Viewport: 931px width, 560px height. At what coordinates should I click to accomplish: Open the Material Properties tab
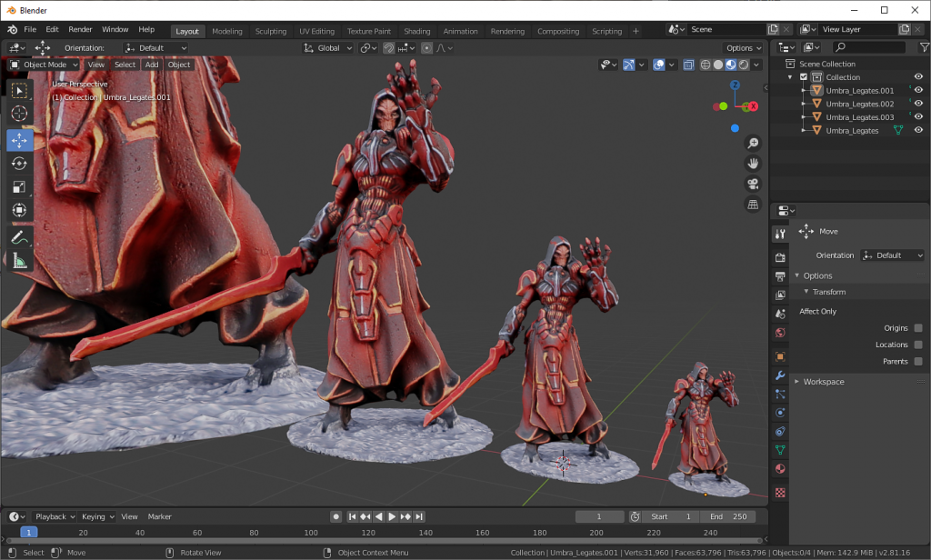click(779, 469)
